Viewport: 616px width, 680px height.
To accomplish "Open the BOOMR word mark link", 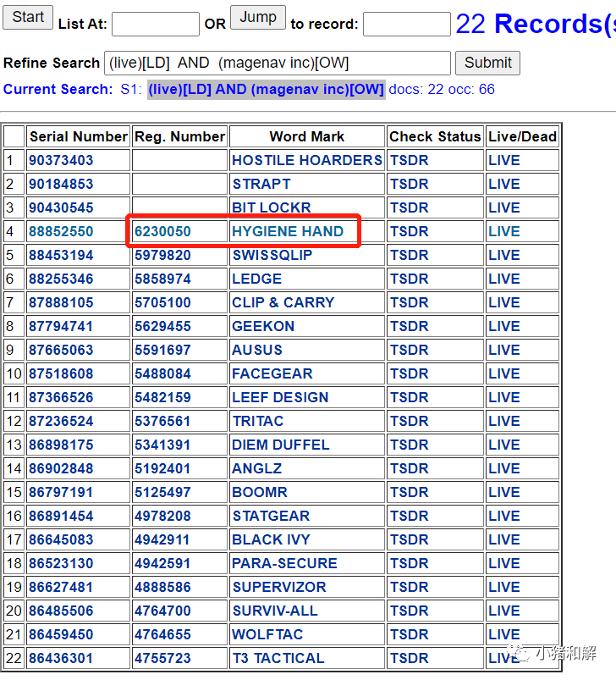I will coord(260,492).
